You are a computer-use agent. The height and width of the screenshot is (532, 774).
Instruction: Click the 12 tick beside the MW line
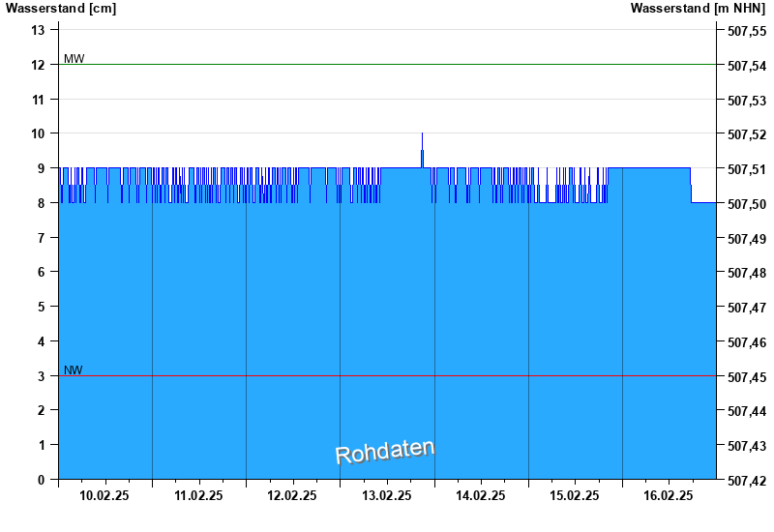[39, 65]
